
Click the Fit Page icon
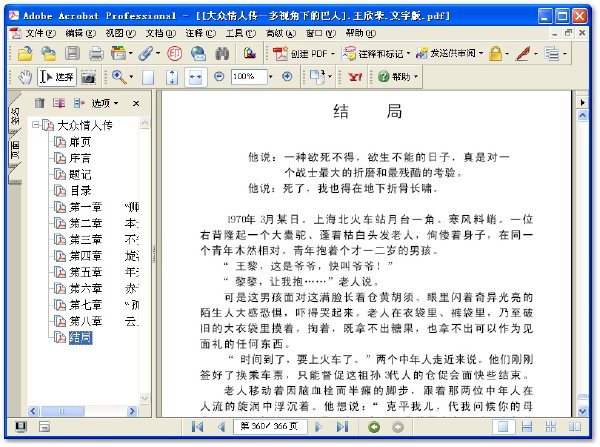click(x=172, y=77)
